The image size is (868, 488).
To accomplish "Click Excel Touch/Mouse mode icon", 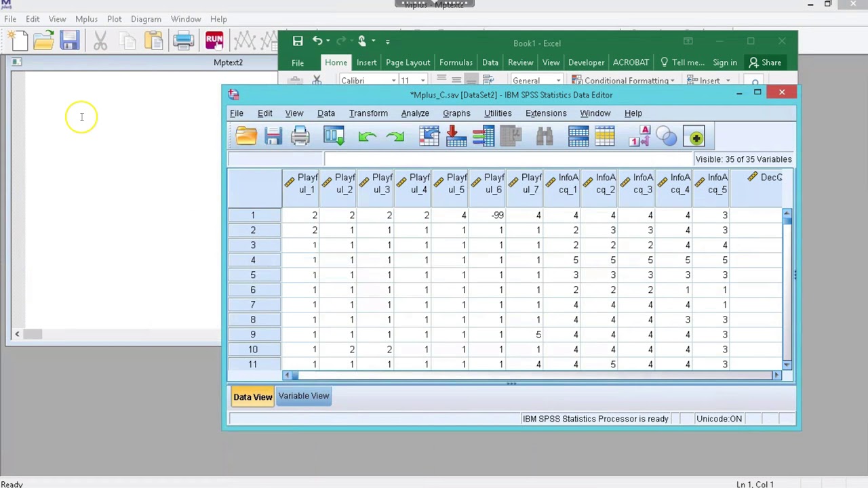I will 362,41.
